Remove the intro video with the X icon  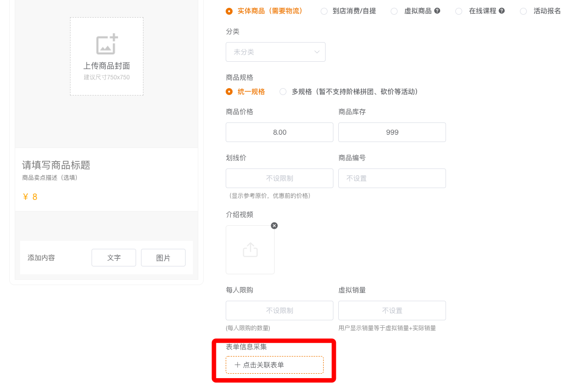[274, 225]
